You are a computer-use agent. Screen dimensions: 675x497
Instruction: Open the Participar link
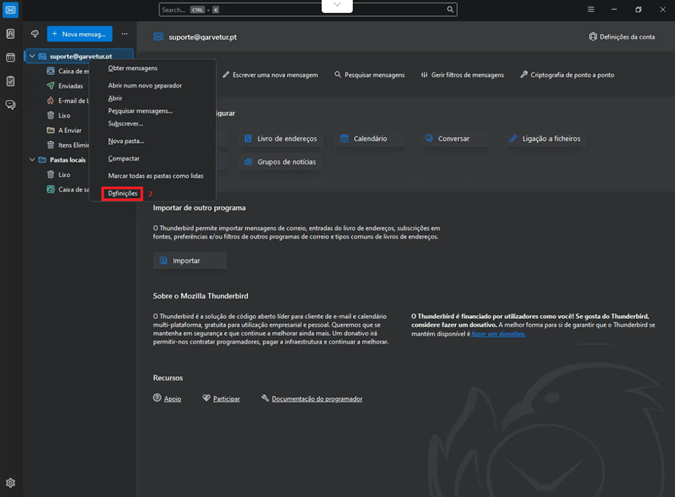(x=226, y=399)
